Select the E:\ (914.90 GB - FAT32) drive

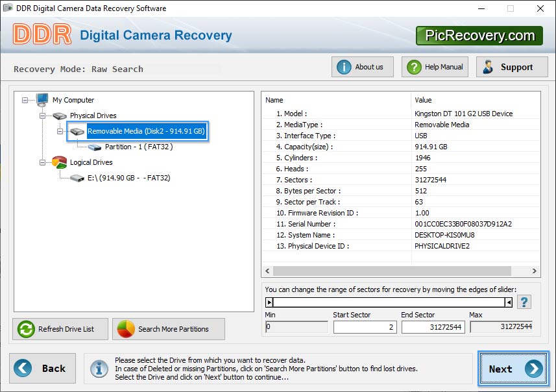point(129,178)
